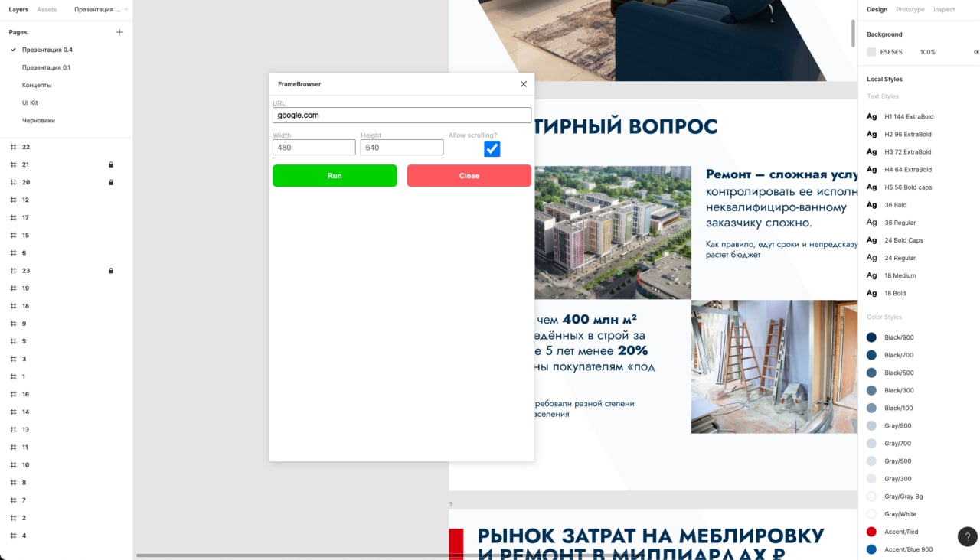Click the lock icon on frame 21
980x560 pixels.
click(x=111, y=164)
